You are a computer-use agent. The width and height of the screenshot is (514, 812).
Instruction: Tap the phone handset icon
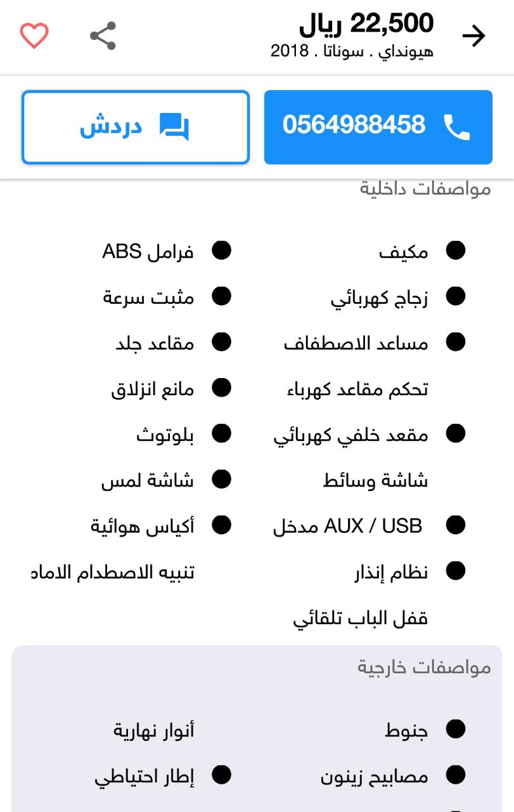[x=456, y=127]
